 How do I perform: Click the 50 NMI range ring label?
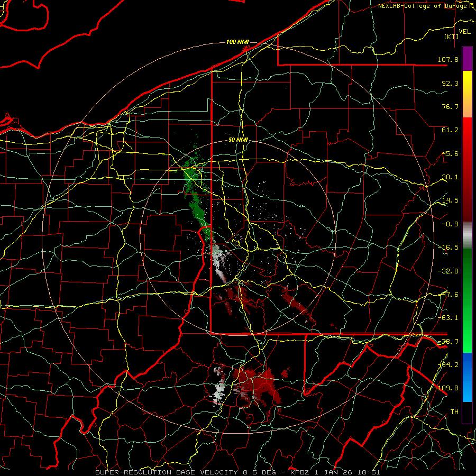(x=239, y=140)
